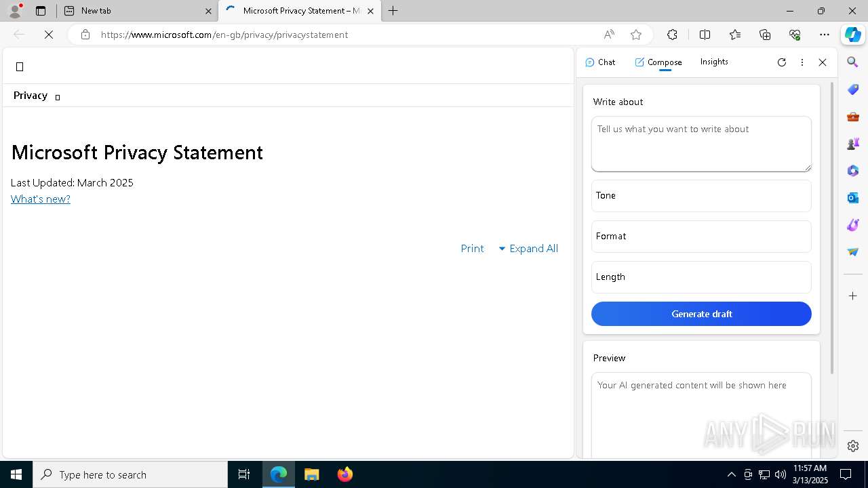View site information lock icon
The height and width of the screenshot is (488, 868).
85,35
